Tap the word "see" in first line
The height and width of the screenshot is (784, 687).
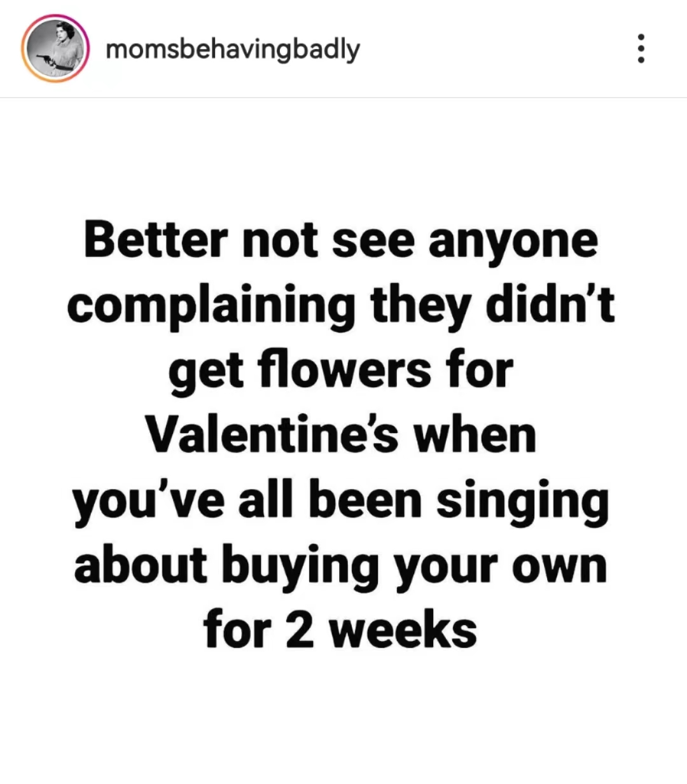coord(373,242)
